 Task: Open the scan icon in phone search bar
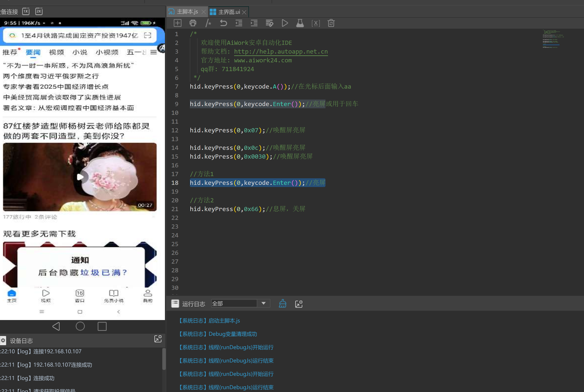(148, 35)
